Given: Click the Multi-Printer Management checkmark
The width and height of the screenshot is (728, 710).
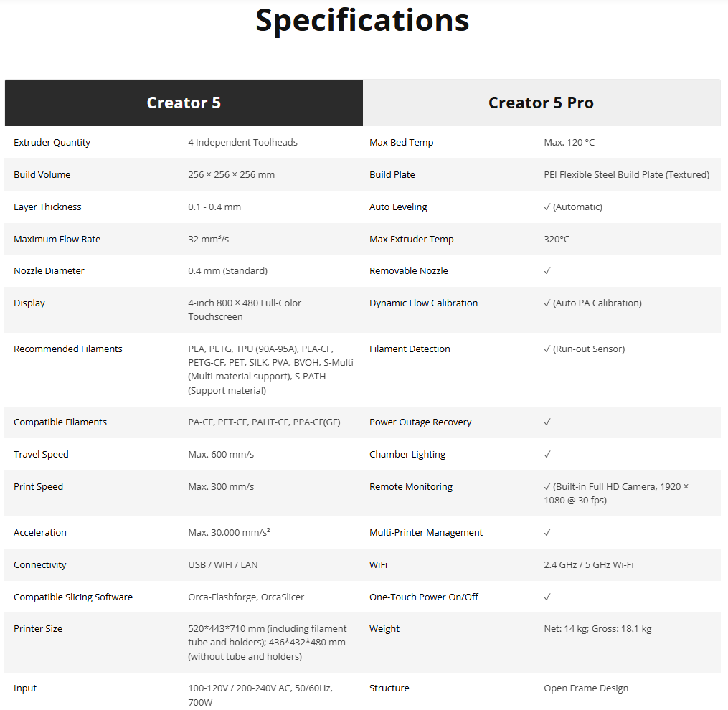Looking at the screenshot, I should (547, 533).
